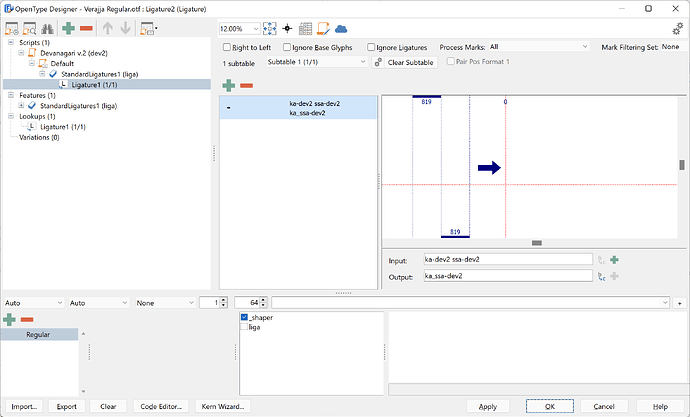Enable the Right to Left checkbox

click(227, 47)
